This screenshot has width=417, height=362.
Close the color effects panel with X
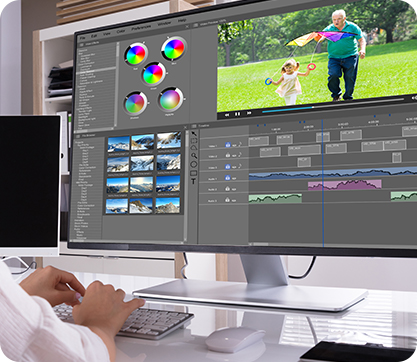[187, 27]
